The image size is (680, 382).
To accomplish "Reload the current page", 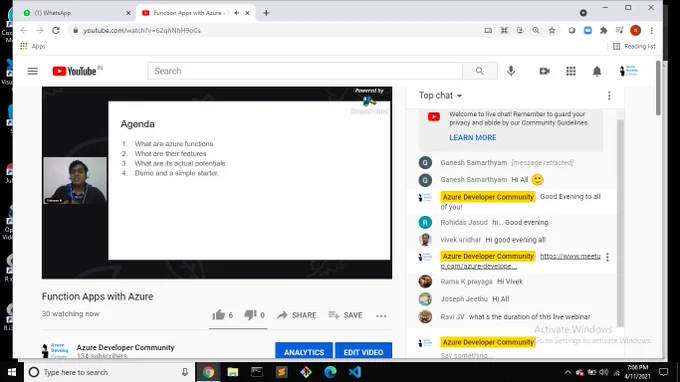I will 56,30.
